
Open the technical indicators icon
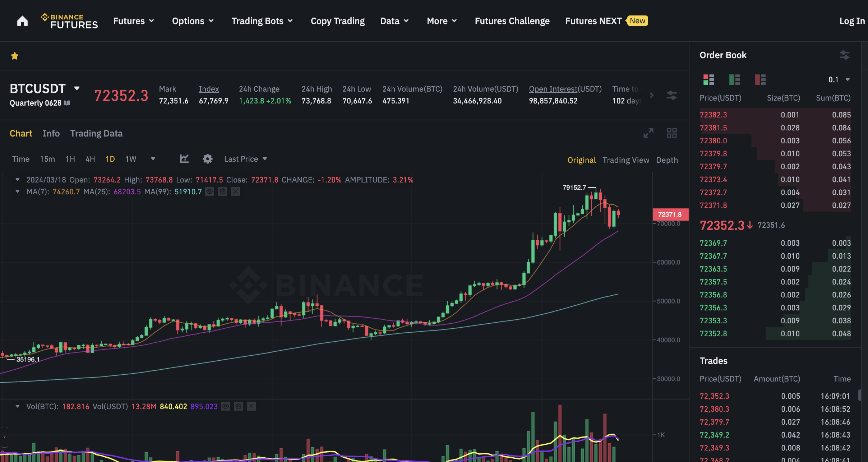[184, 159]
